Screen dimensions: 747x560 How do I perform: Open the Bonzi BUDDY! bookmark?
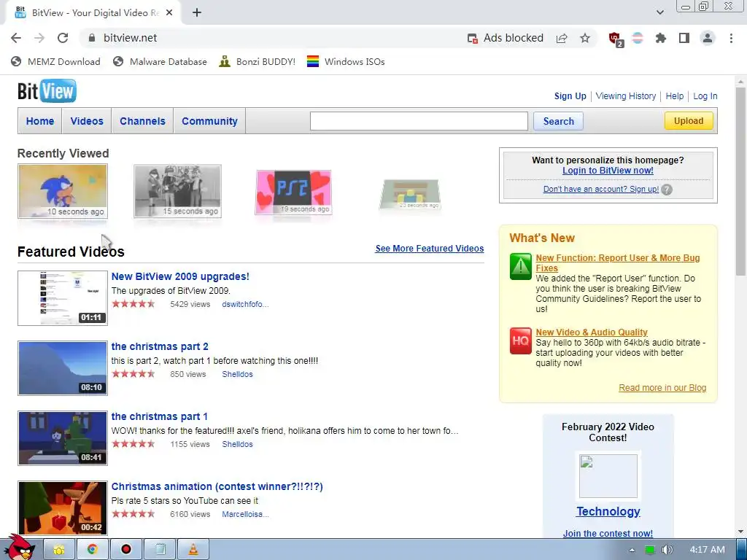257,61
